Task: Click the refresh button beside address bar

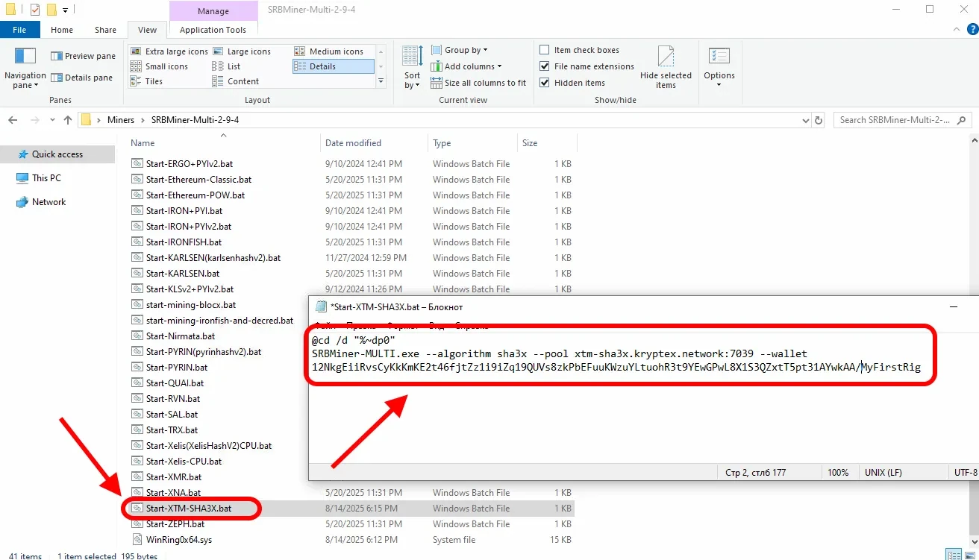Action: (x=819, y=120)
